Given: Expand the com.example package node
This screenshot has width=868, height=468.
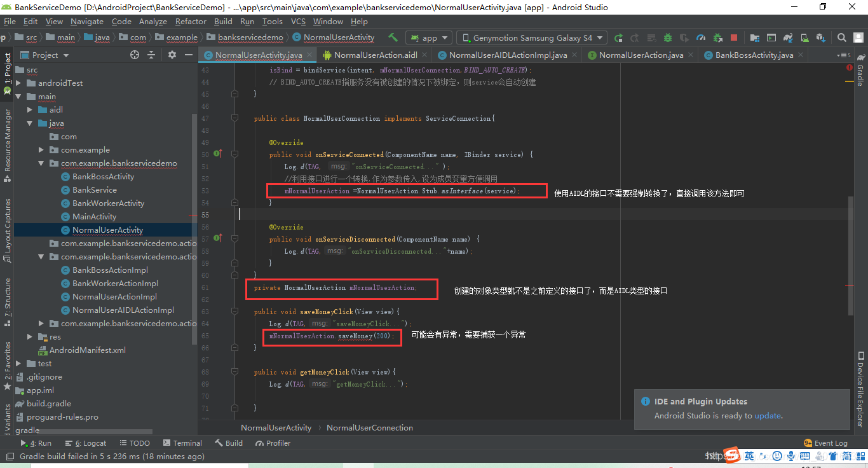Looking at the screenshot, I should tap(41, 150).
